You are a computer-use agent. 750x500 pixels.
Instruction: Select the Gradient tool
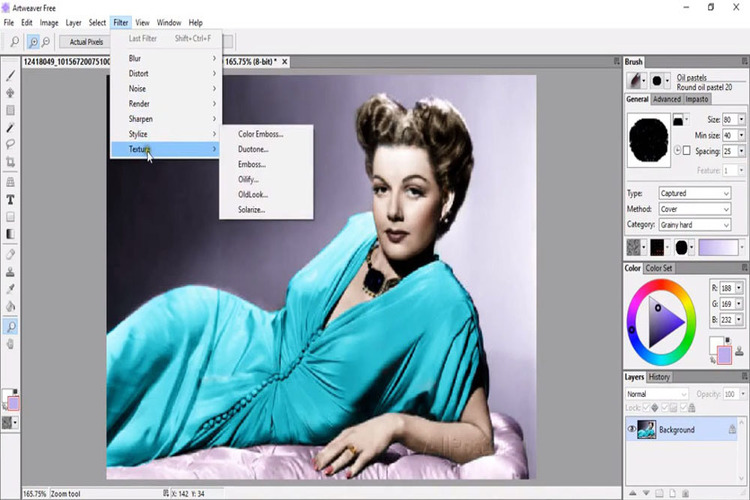pos(11,234)
